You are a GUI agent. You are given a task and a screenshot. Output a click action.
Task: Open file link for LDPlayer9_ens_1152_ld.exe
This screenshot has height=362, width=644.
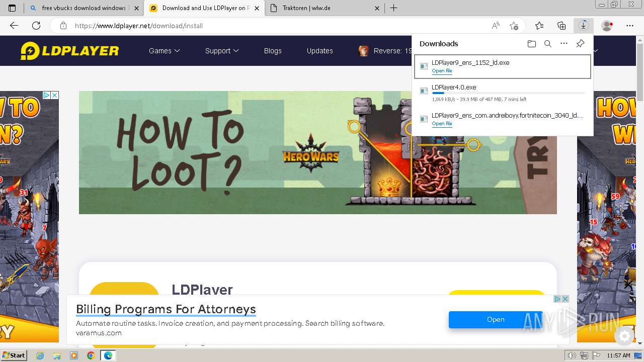[x=442, y=71]
